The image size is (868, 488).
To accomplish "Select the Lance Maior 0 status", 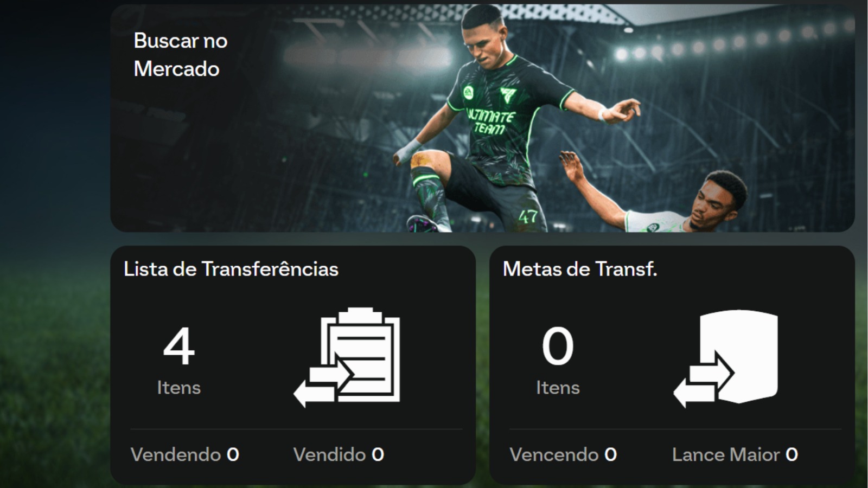I will [x=735, y=454].
